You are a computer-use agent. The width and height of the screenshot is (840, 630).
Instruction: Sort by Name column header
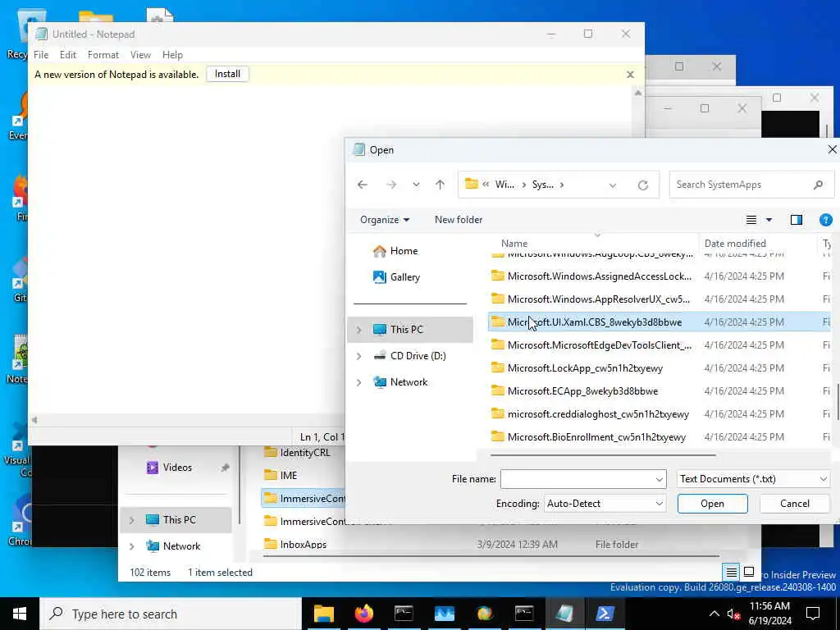(x=514, y=243)
